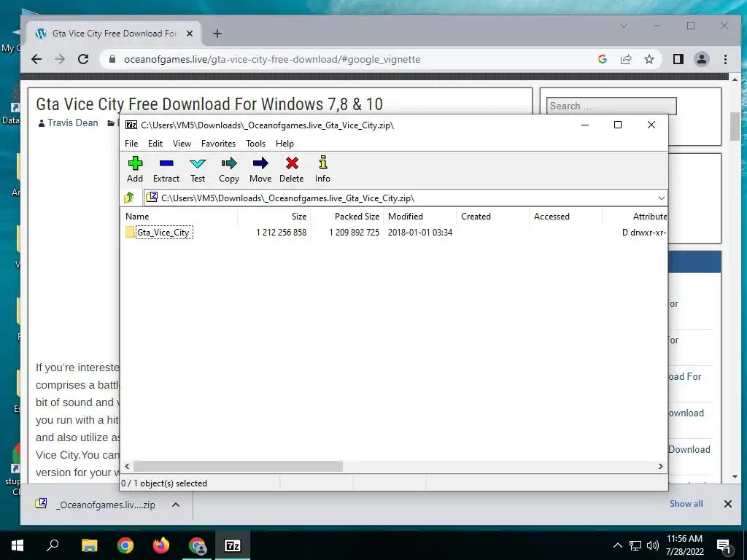Image resolution: width=747 pixels, height=560 pixels.
Task: Open Firefox from the taskbar
Action: (161, 545)
